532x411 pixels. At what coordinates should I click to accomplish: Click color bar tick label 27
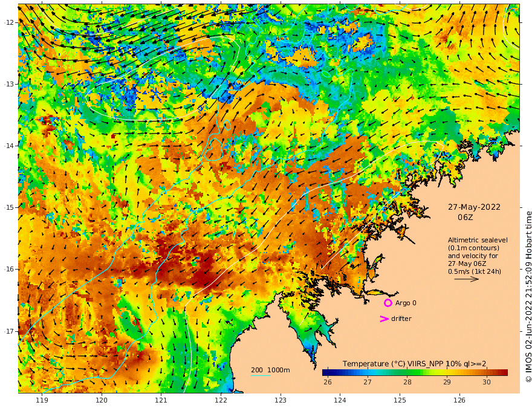[x=368, y=382]
